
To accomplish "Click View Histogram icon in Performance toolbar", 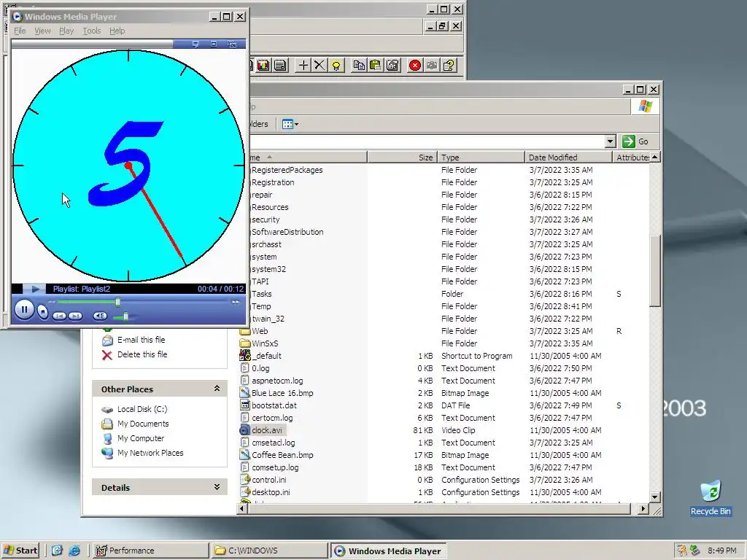I will (263, 65).
